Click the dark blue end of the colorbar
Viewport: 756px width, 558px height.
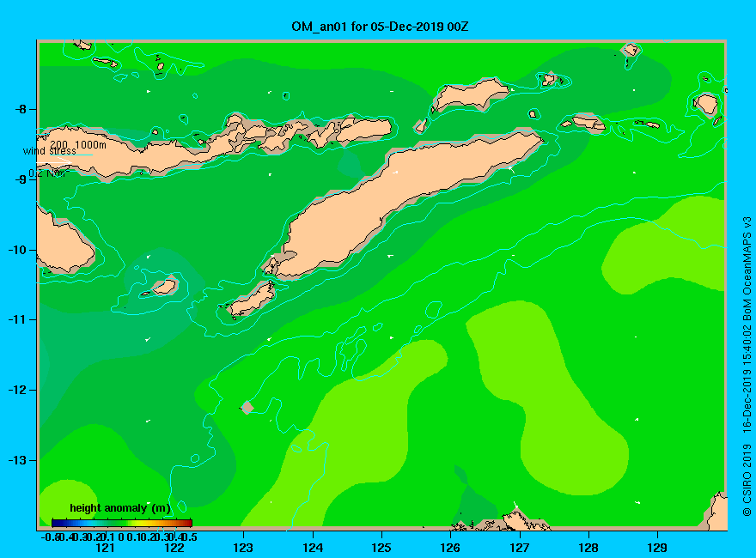coord(56,523)
